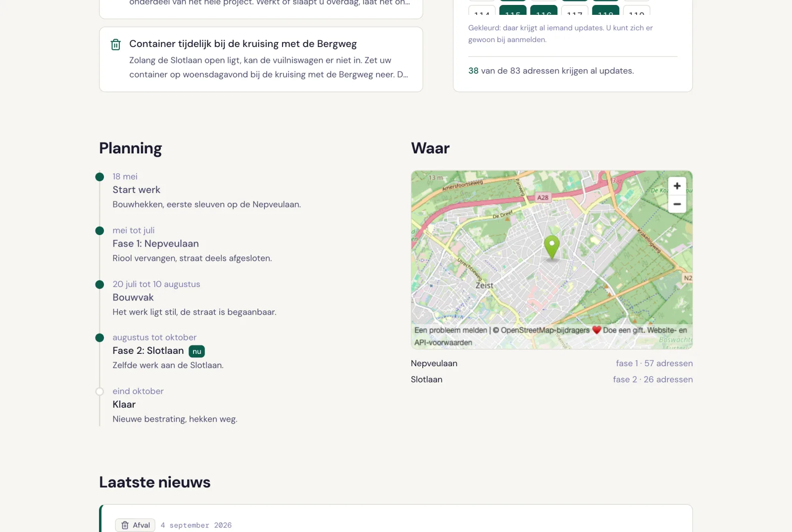Open the 'Container tijdelijk bij de kruising' card title
This screenshot has height=532, width=792.
(243, 44)
